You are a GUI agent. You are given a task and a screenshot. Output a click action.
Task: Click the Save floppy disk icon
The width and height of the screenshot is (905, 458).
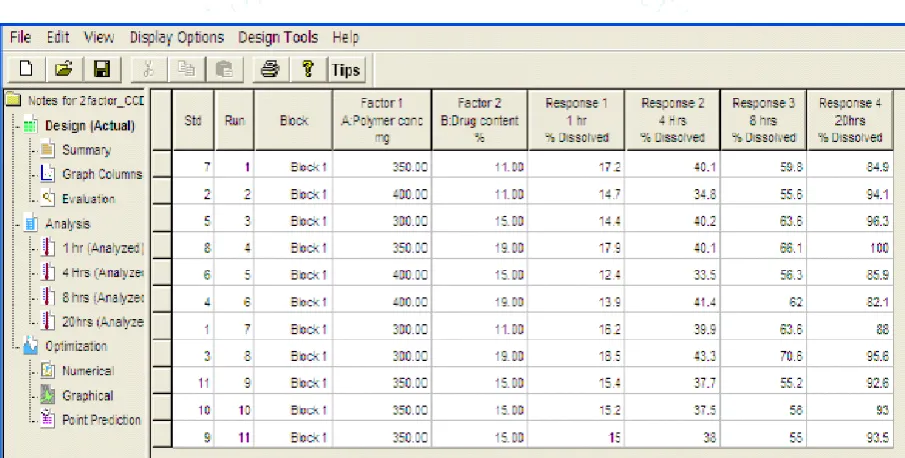[102, 70]
